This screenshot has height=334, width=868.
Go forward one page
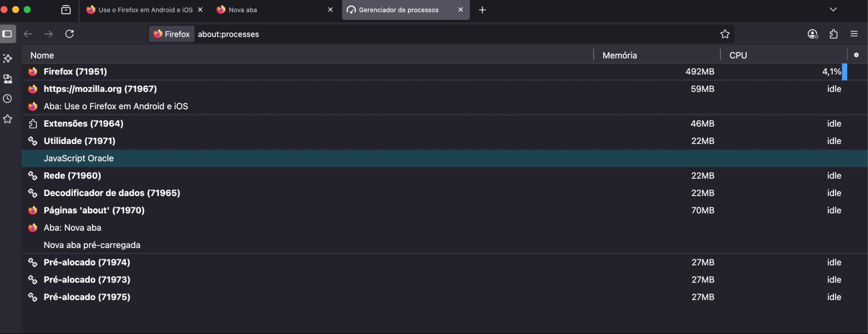point(49,34)
